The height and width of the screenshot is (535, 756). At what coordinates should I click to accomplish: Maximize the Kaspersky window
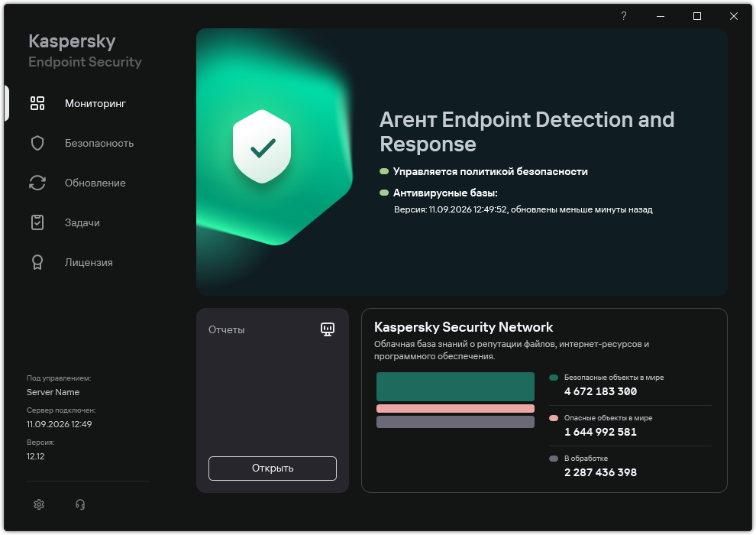pyautogui.click(x=697, y=16)
